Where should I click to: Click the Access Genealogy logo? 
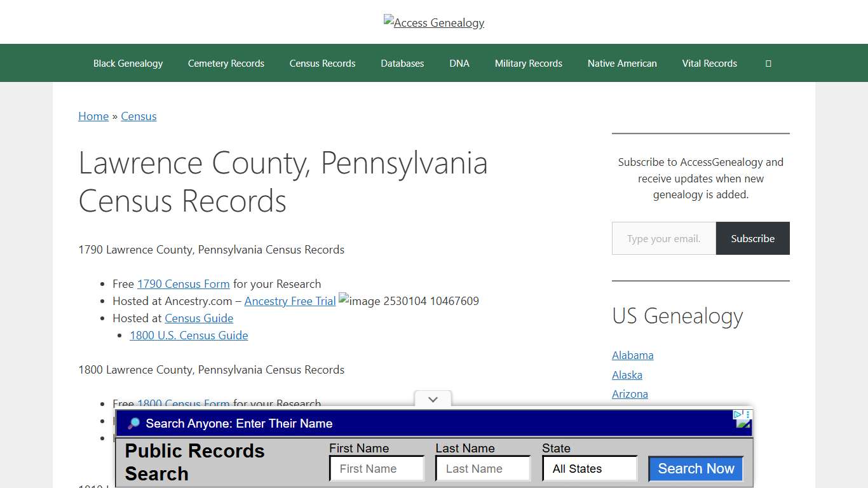click(x=434, y=22)
